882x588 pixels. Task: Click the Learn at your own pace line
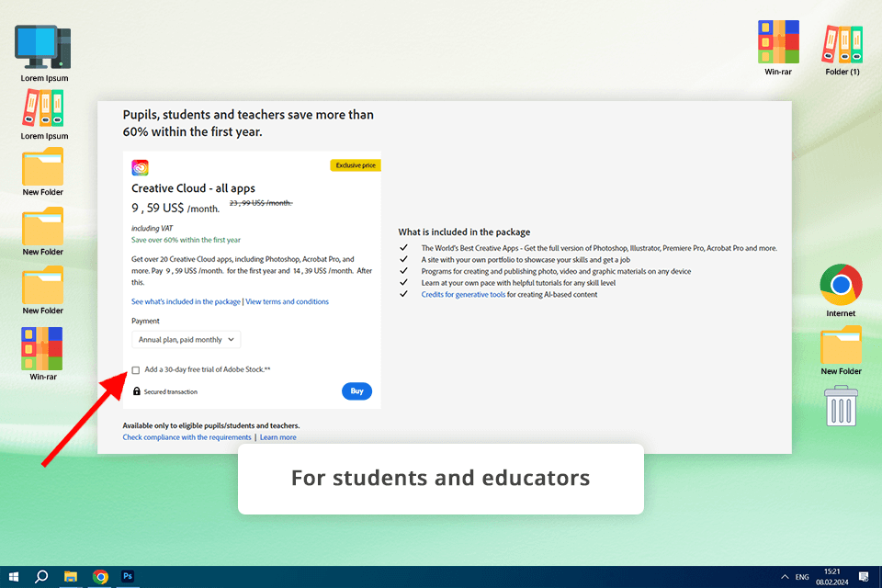coord(518,283)
